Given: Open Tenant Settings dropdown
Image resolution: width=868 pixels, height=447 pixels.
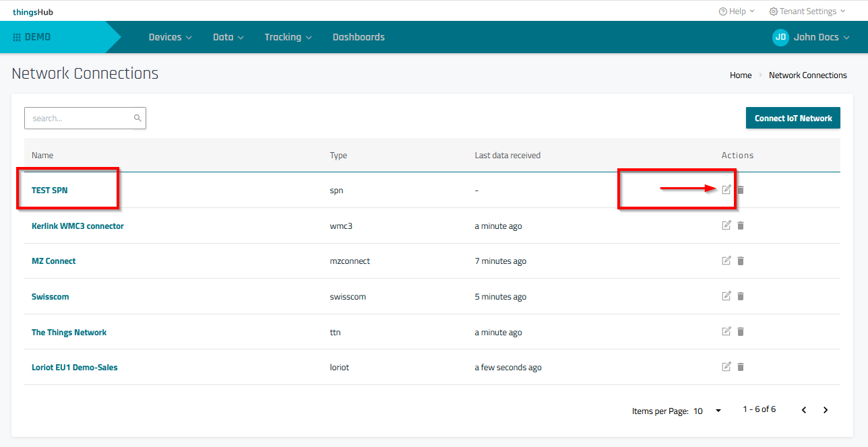Looking at the screenshot, I should pos(807,11).
